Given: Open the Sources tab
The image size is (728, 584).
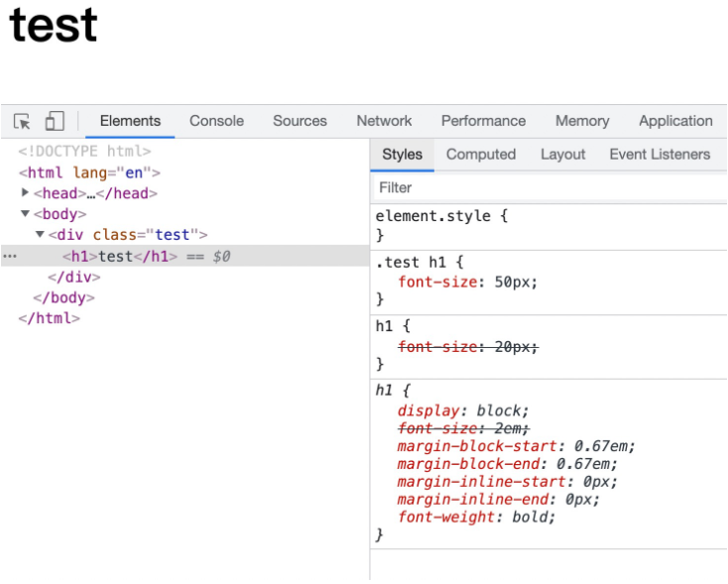Looking at the screenshot, I should (300, 121).
